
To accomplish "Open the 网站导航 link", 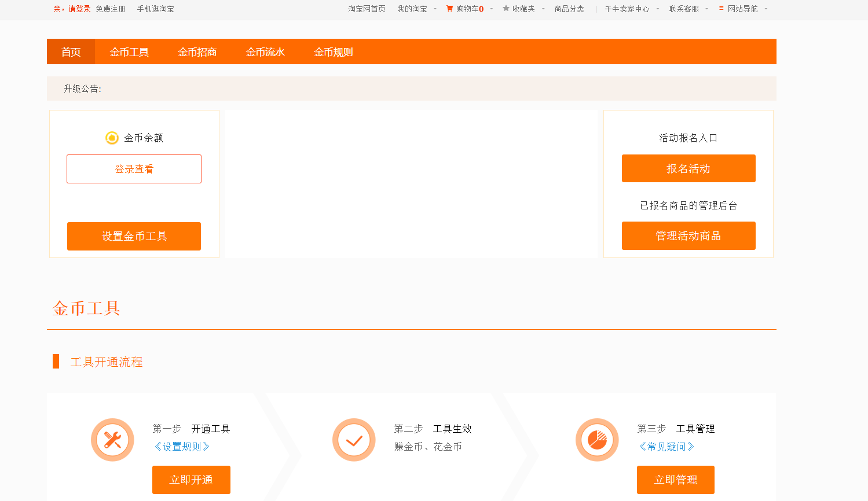I will (x=742, y=9).
